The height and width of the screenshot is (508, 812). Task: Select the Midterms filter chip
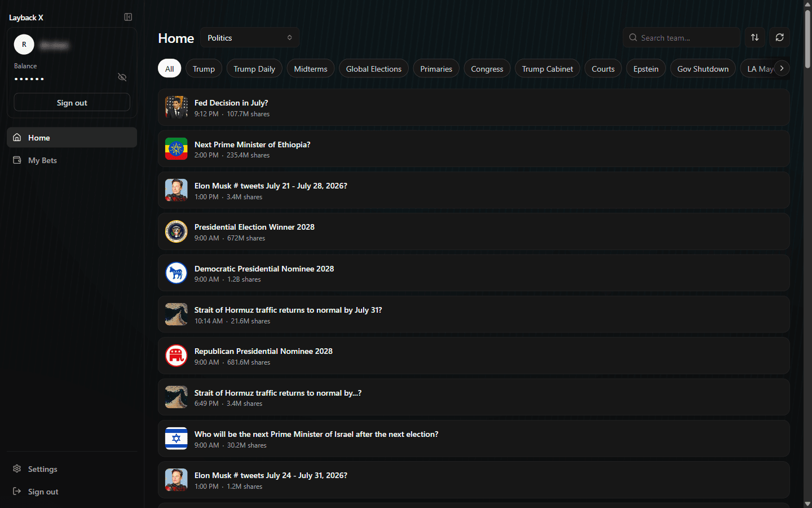(x=311, y=68)
